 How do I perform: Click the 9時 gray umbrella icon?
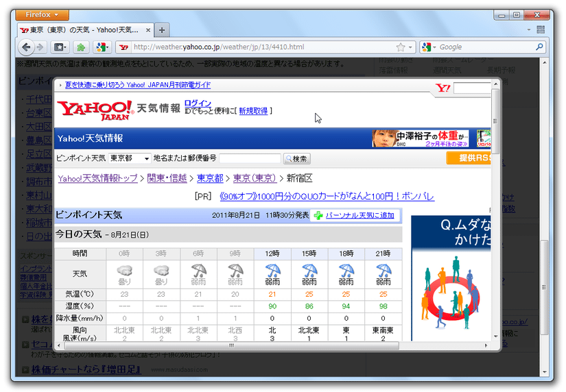pos(235,271)
